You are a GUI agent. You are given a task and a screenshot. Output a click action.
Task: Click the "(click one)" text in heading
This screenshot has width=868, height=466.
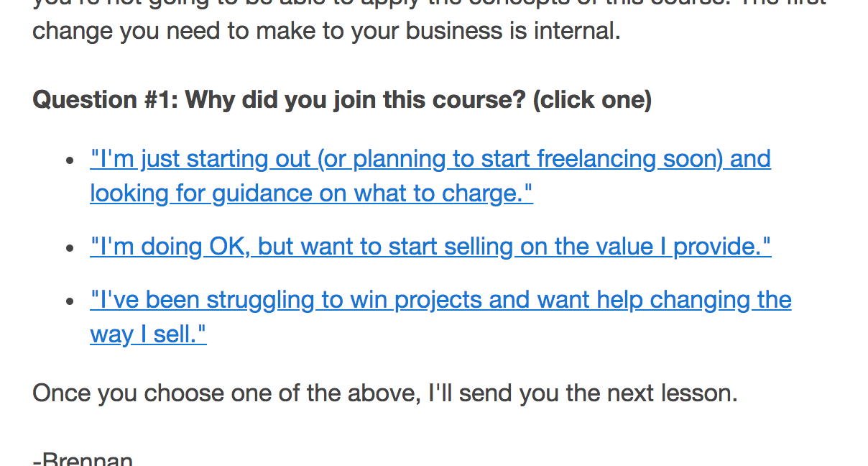point(592,99)
